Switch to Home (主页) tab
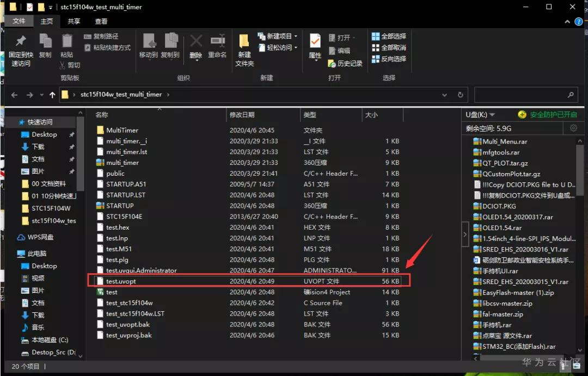The image size is (588, 376). (47, 21)
